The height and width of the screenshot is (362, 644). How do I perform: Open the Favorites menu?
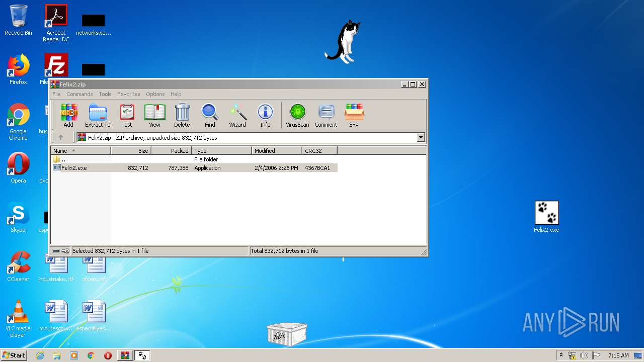click(x=129, y=94)
